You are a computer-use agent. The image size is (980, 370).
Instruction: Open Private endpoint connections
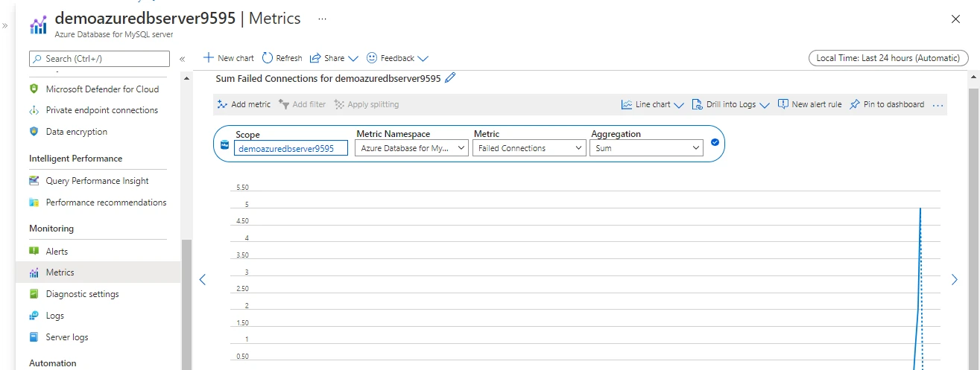pos(101,110)
